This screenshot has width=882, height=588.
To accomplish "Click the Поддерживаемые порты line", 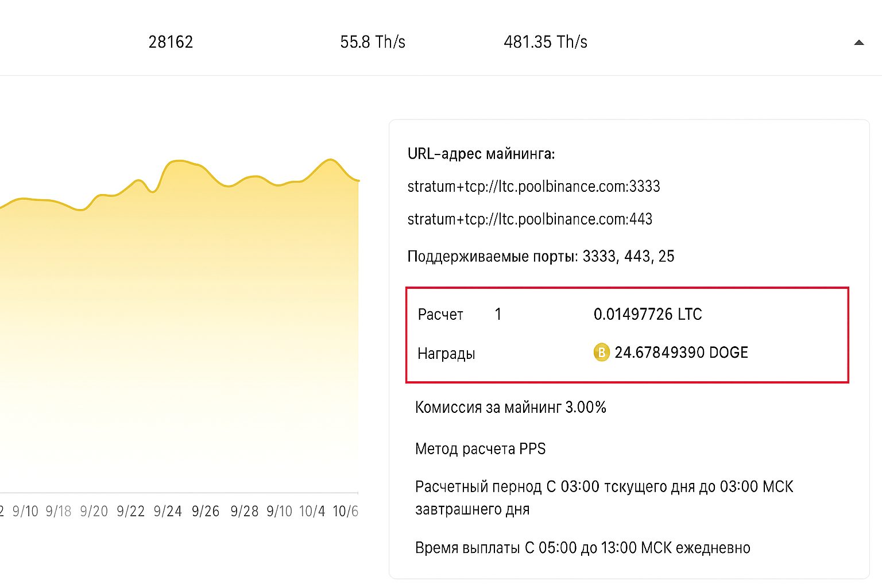I will [541, 256].
